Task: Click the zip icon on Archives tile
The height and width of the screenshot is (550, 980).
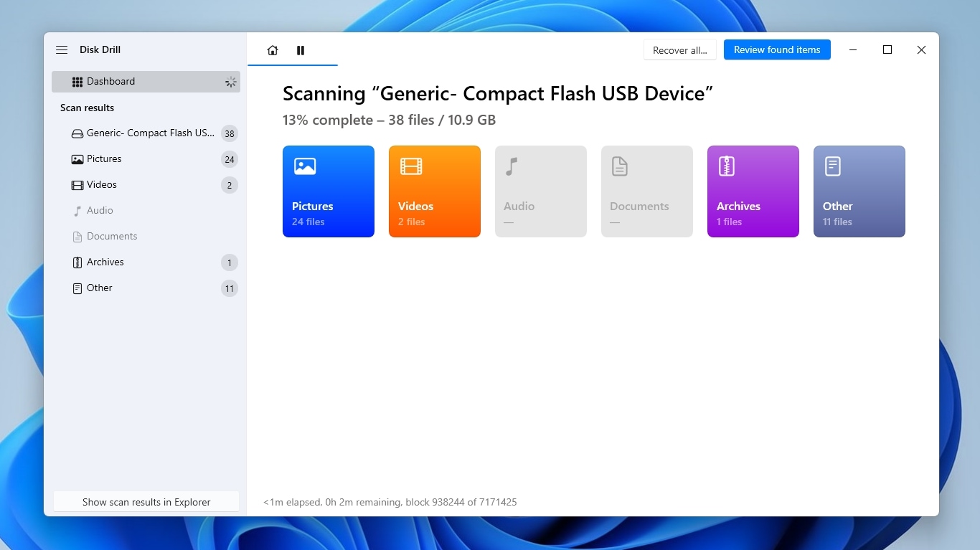Action: tap(726, 166)
